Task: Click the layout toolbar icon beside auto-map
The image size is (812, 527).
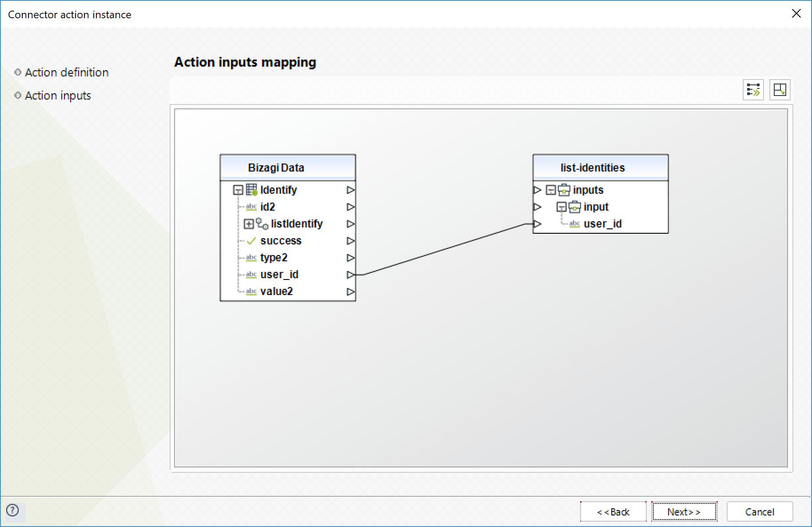Action: tap(780, 90)
